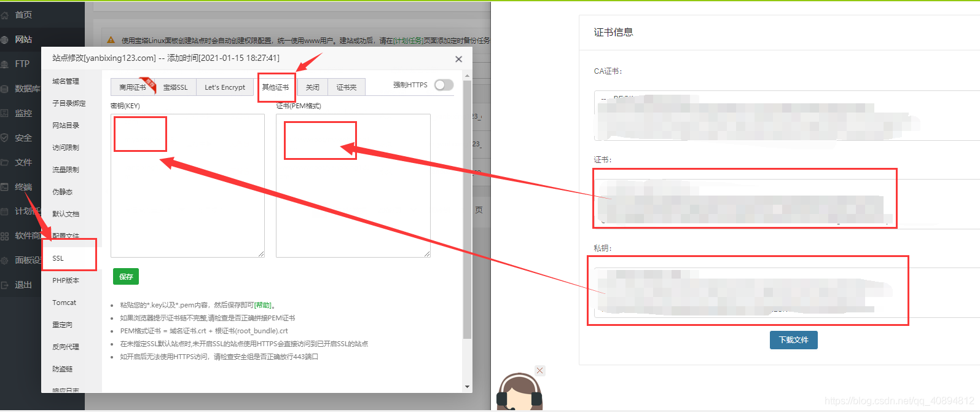Click the 证书信息 panel heading
Image resolution: width=980 pixels, height=412 pixels.
pyautogui.click(x=613, y=32)
